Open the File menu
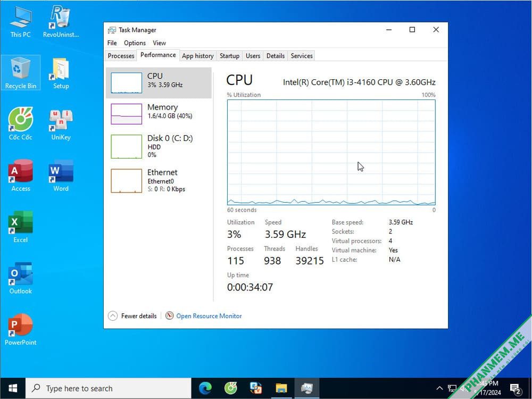Screen dimensions: 532x399 click(x=112, y=43)
